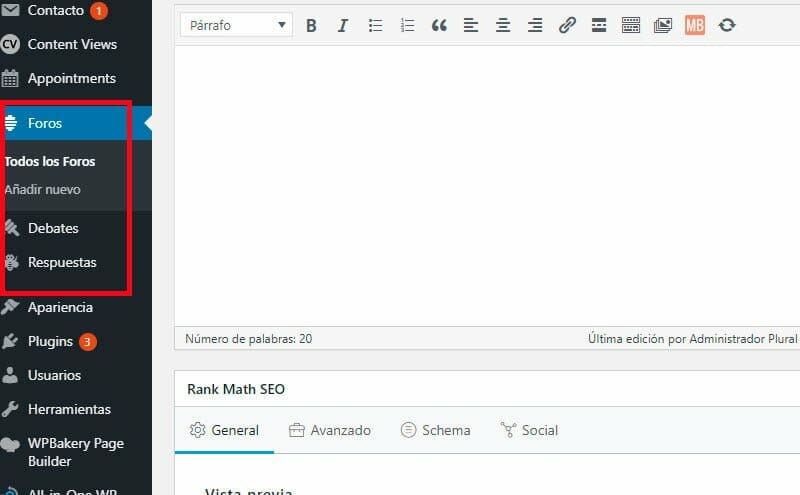Click the Debates icon in sidebar
800x495 pixels.
pyautogui.click(x=11, y=228)
